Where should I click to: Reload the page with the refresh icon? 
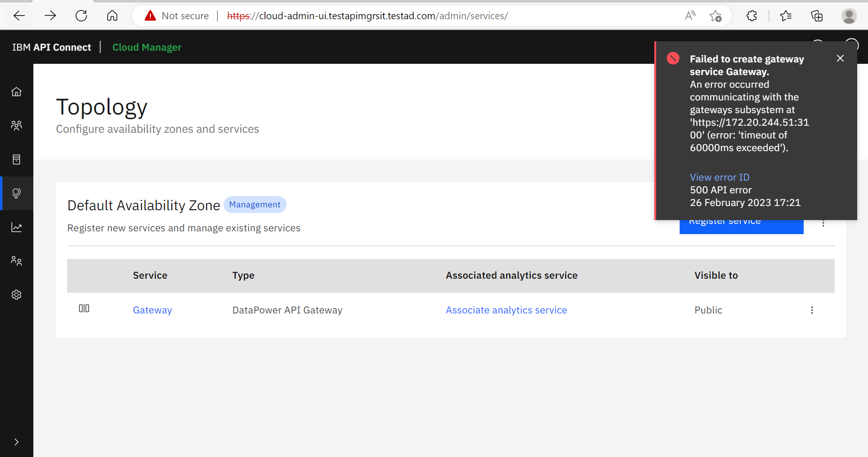pos(81,15)
